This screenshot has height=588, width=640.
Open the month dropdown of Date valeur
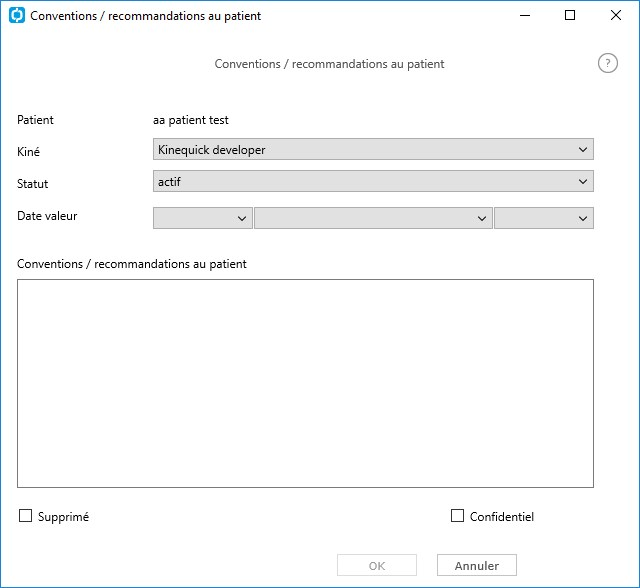373,218
